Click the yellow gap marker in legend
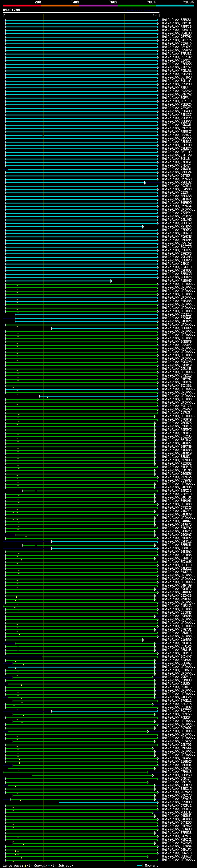Viewport: 197px width, 868px height. click(x=25, y=865)
